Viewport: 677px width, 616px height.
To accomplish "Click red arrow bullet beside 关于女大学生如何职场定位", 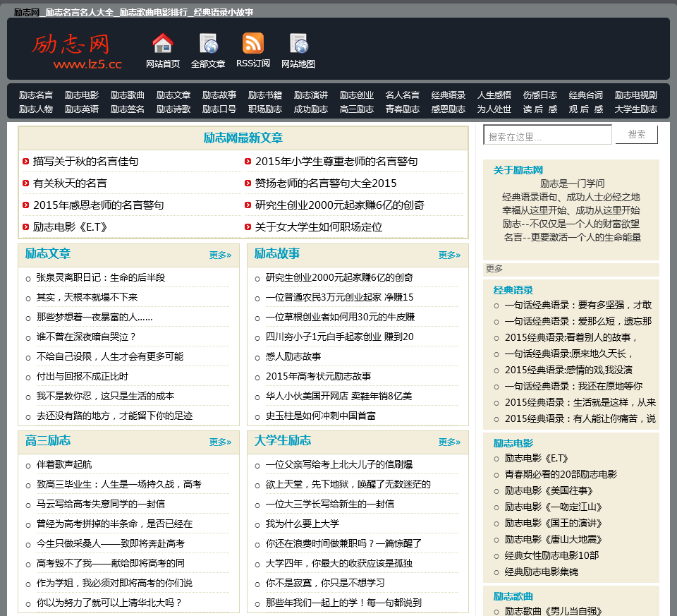I will coord(248,227).
